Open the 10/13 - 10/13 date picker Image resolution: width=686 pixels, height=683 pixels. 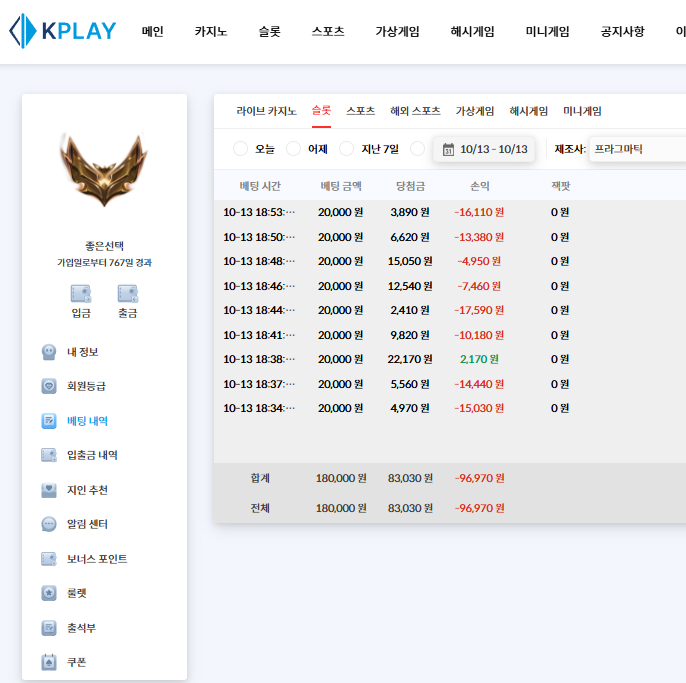click(x=492, y=150)
